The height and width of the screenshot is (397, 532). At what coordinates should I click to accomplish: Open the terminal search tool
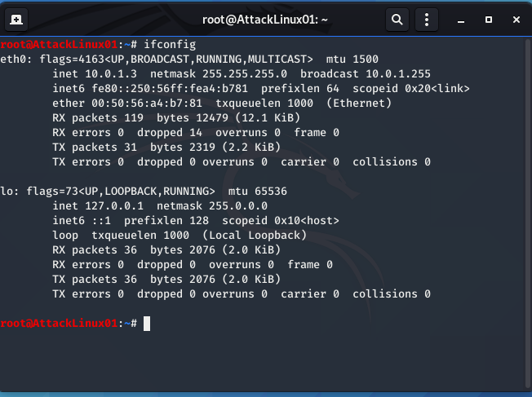(397, 20)
